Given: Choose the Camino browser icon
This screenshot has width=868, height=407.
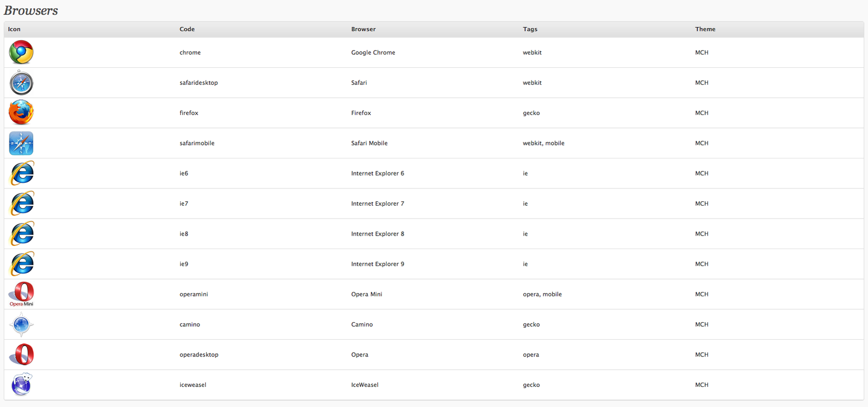Looking at the screenshot, I should coord(21,325).
